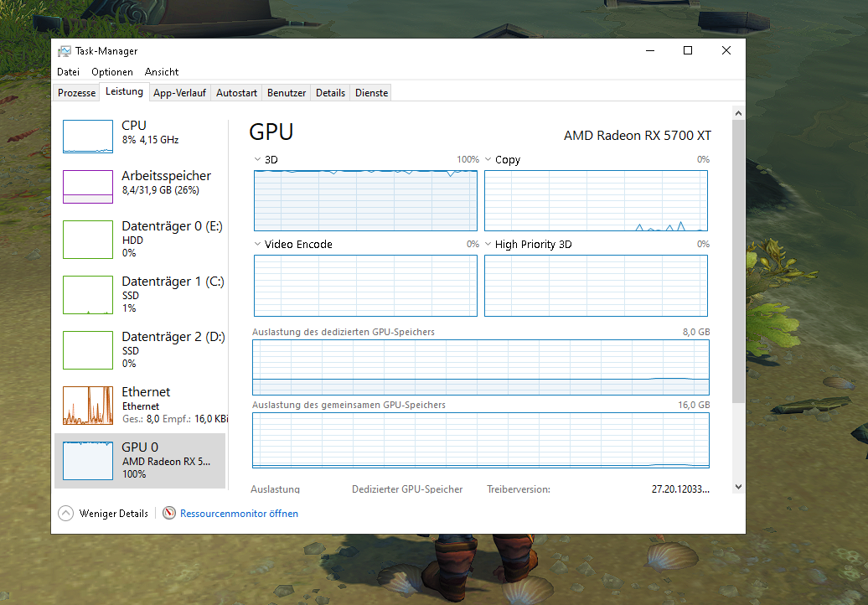Switch to the Leistung tab

coord(124,91)
